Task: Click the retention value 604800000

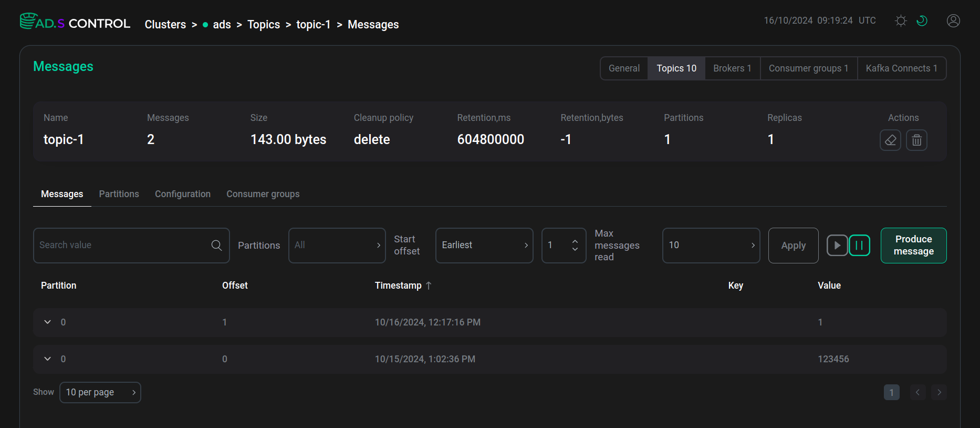Action: click(491, 139)
